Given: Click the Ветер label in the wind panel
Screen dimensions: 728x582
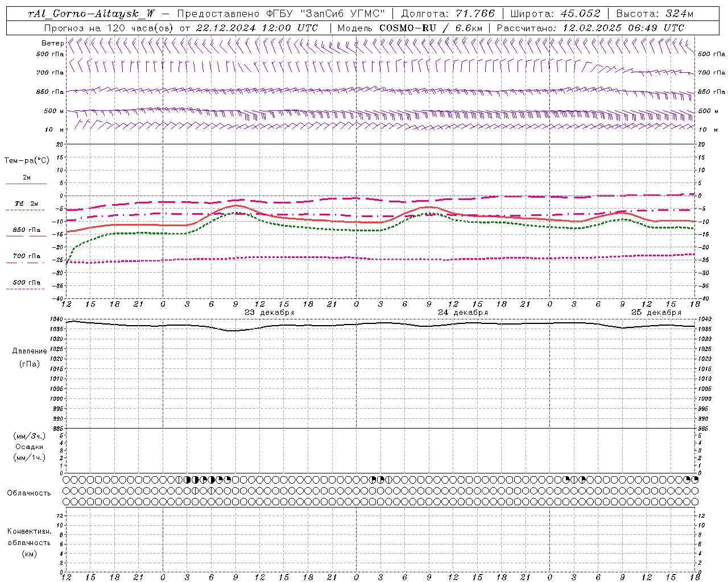Looking at the screenshot, I should [53, 43].
